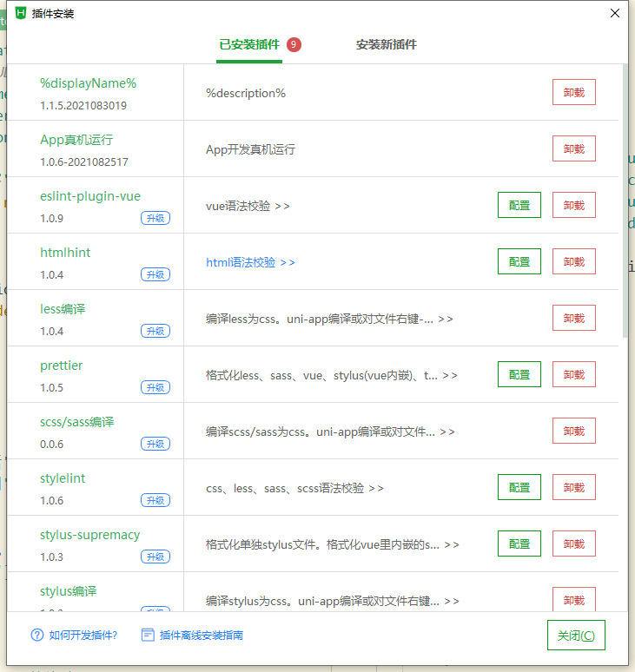Switch to the 安装新插件 tab
Screen dimensions: 635x672
coord(386,44)
